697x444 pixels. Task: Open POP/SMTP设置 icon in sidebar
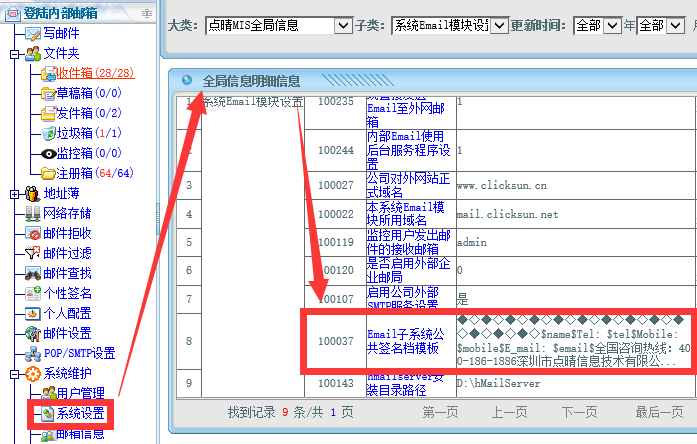33,353
